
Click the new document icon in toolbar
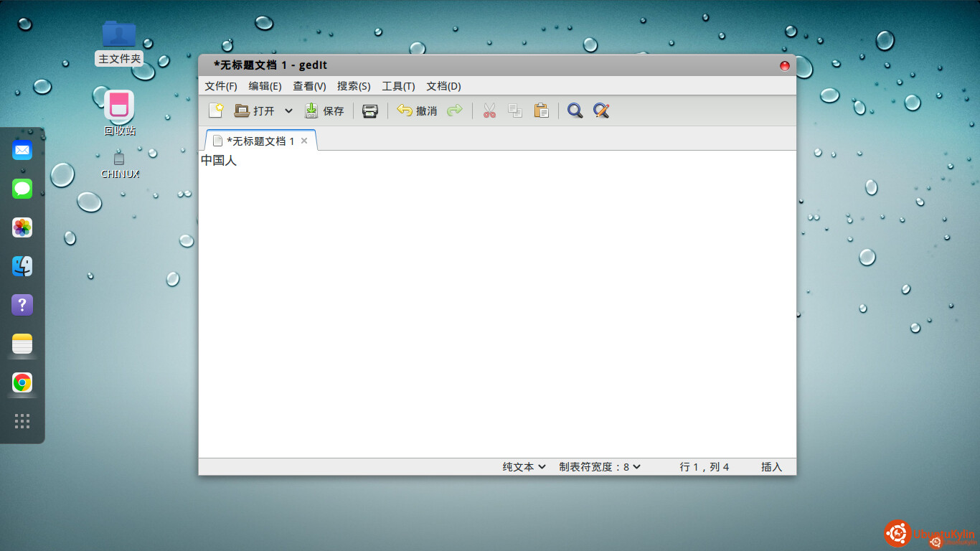tap(216, 110)
